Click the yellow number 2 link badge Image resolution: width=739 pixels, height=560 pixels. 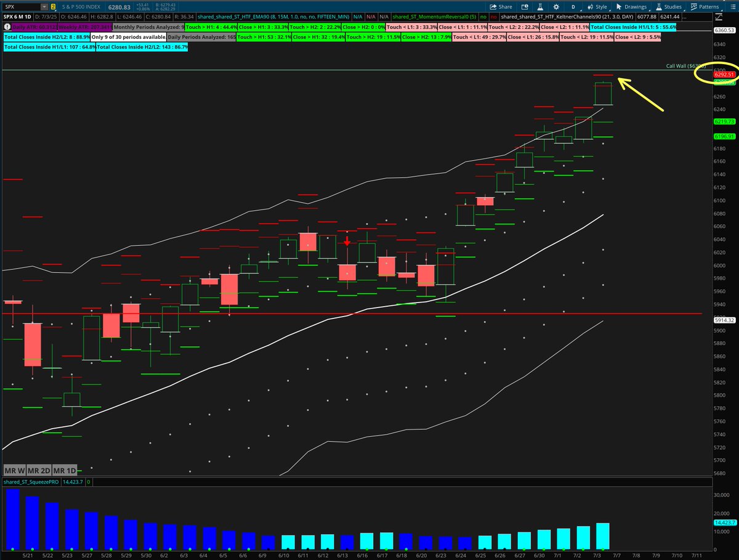click(53, 7)
